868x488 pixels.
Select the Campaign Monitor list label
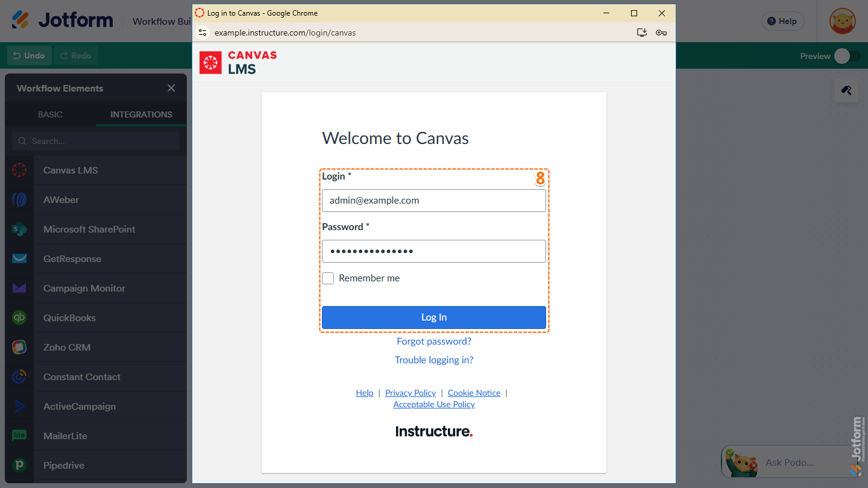point(84,289)
